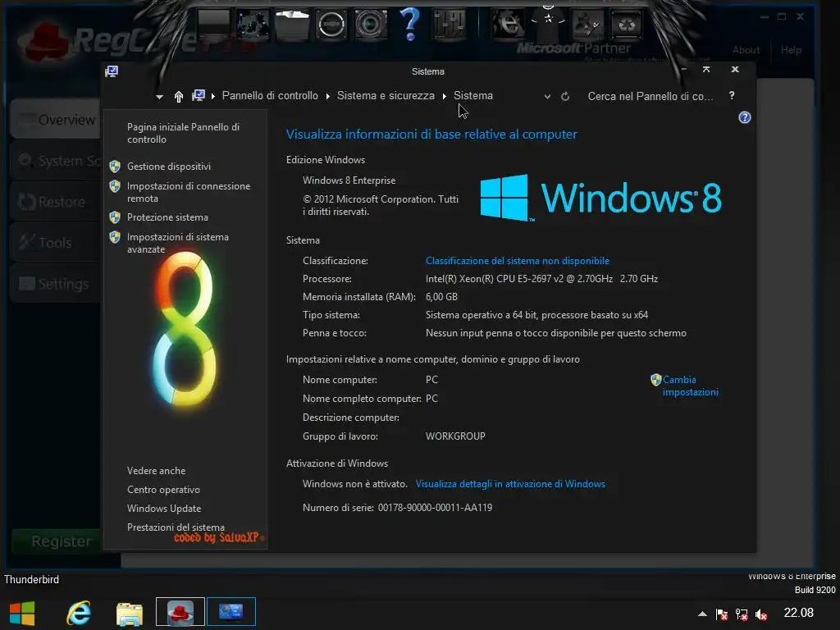Open help via the blue round question icon

pos(744,117)
